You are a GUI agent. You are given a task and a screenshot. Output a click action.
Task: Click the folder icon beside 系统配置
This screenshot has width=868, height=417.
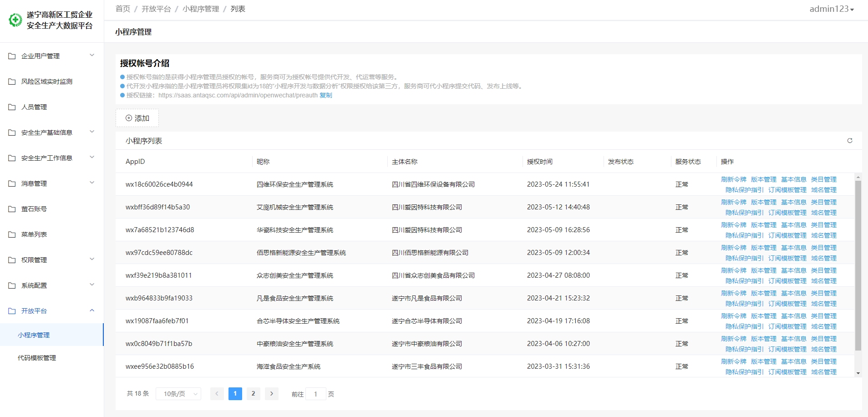12,285
